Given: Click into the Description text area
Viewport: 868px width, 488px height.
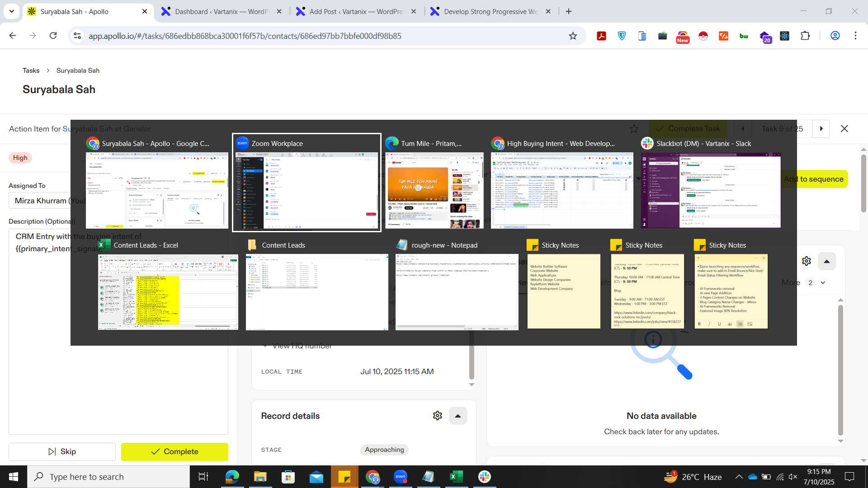Looking at the screenshot, I should click(118, 332).
